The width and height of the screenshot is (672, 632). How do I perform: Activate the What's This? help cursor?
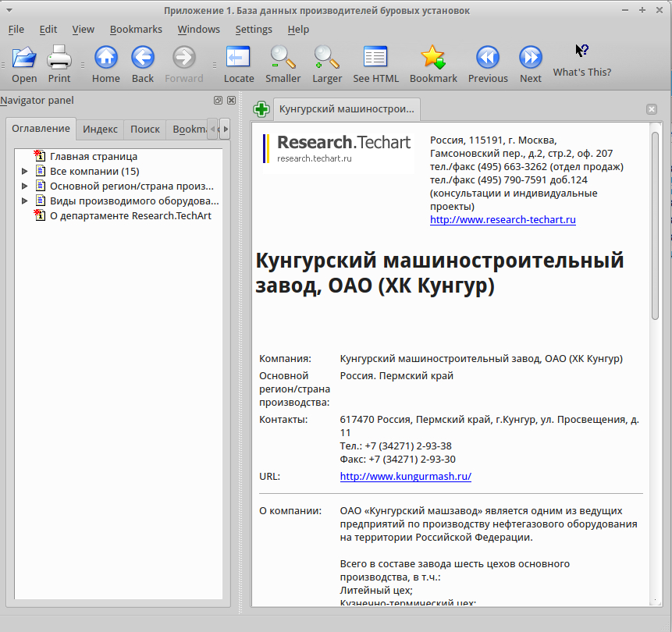582,60
